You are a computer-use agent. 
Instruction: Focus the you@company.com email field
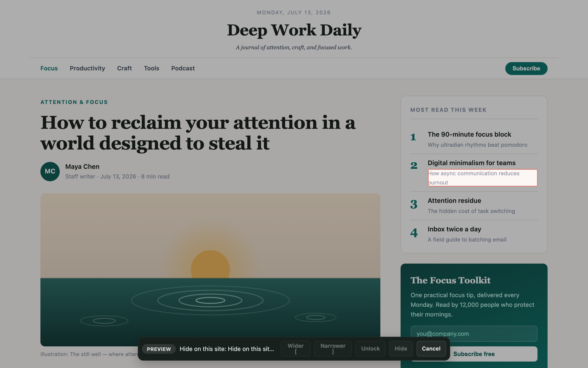click(474, 334)
